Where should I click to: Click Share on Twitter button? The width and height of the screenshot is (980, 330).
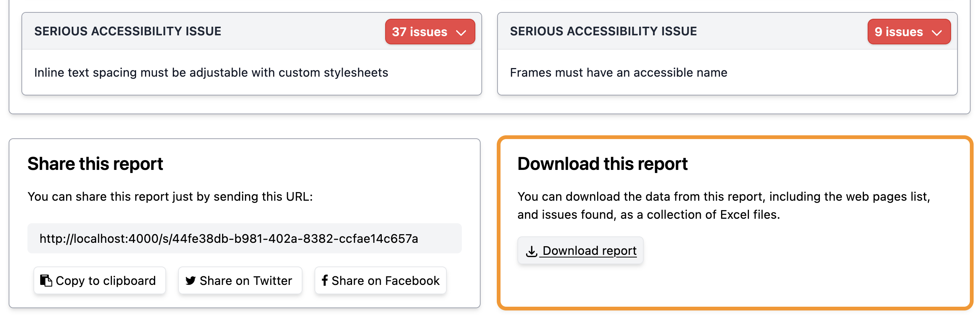[240, 280]
